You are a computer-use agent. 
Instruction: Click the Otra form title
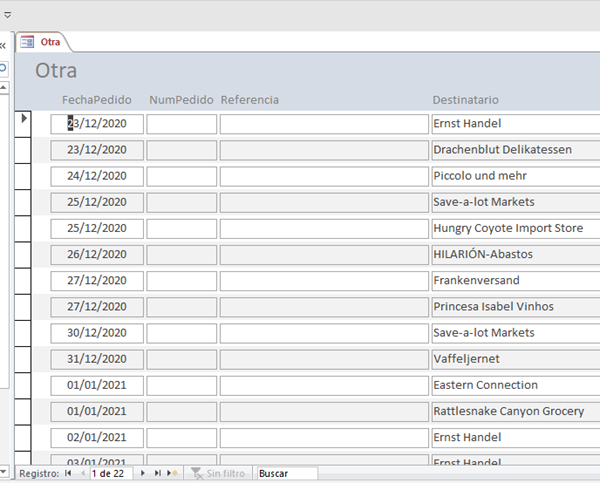click(x=56, y=70)
